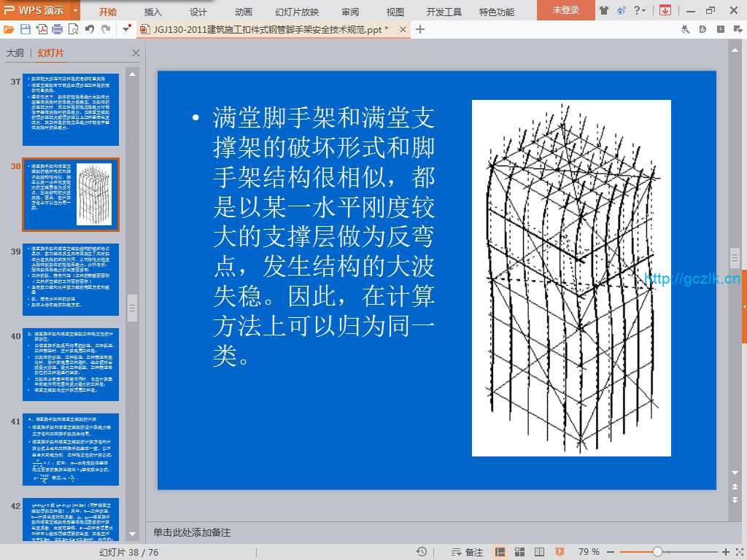Click the undo arrow icon
Viewport: 747px width, 560px height.
pos(90,29)
